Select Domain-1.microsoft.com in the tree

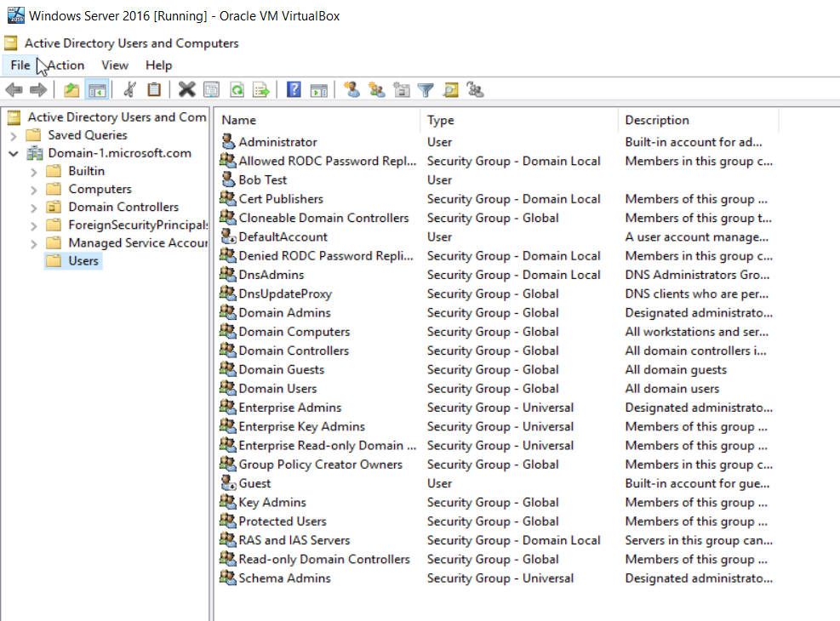(119, 153)
